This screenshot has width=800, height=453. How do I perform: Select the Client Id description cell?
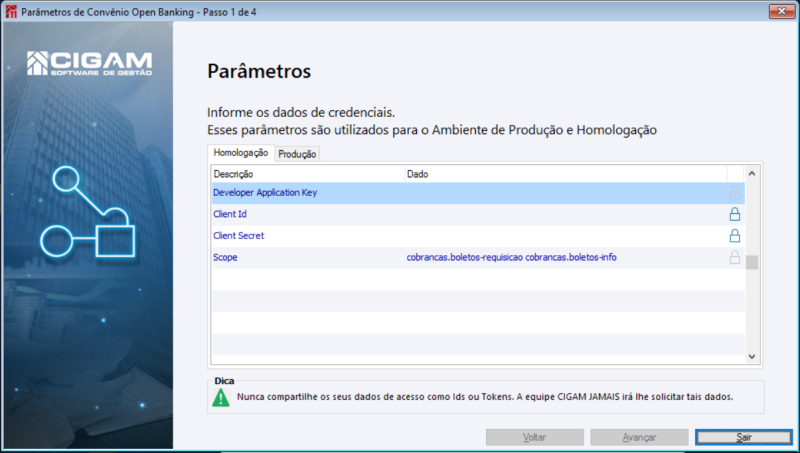(308, 214)
